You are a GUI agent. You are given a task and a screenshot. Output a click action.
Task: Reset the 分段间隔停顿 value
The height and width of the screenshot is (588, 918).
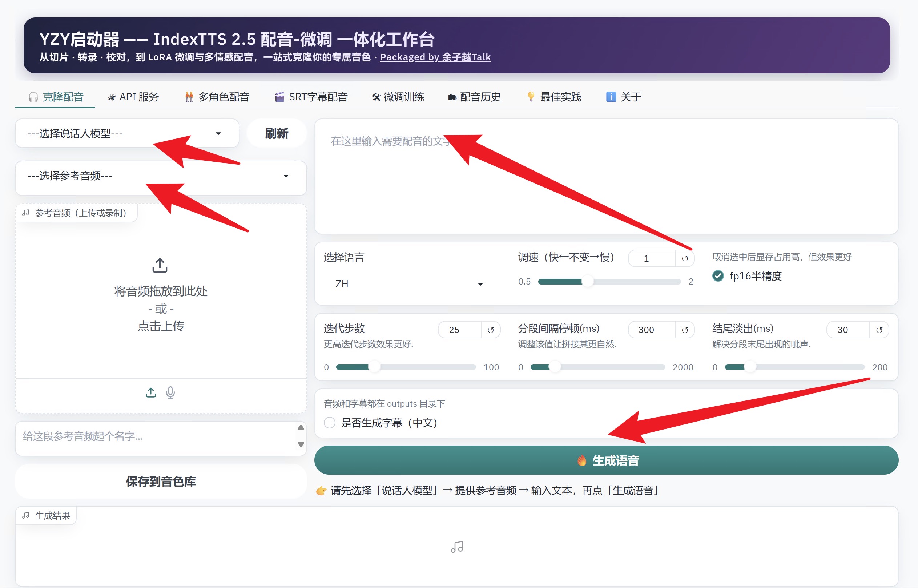coord(685,330)
